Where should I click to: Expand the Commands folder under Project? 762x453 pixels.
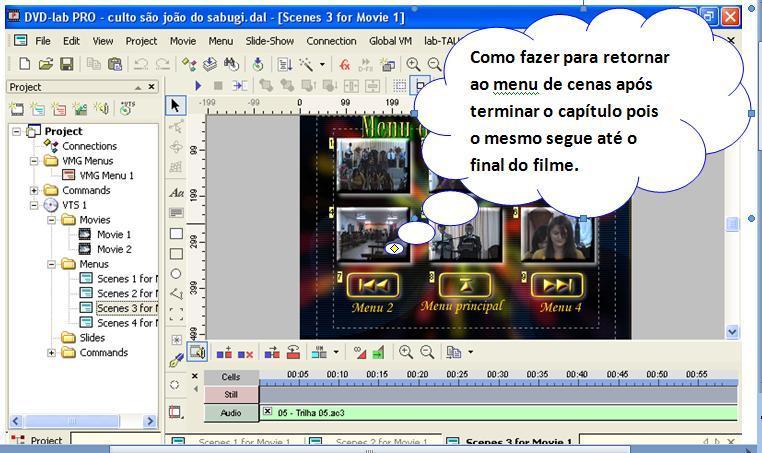[x=34, y=190]
